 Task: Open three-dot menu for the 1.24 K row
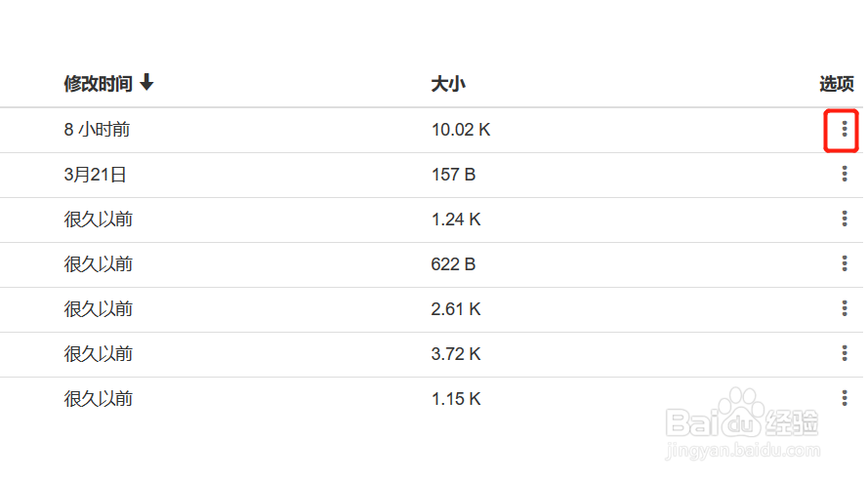[845, 219]
